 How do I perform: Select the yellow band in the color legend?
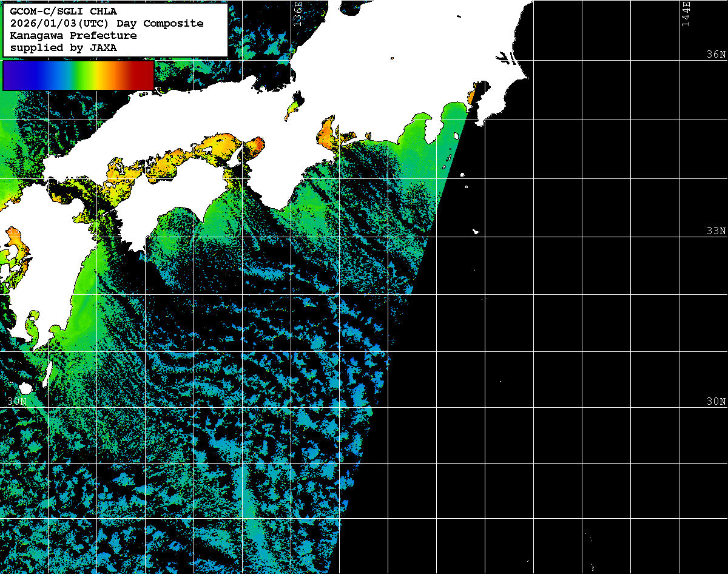point(97,75)
